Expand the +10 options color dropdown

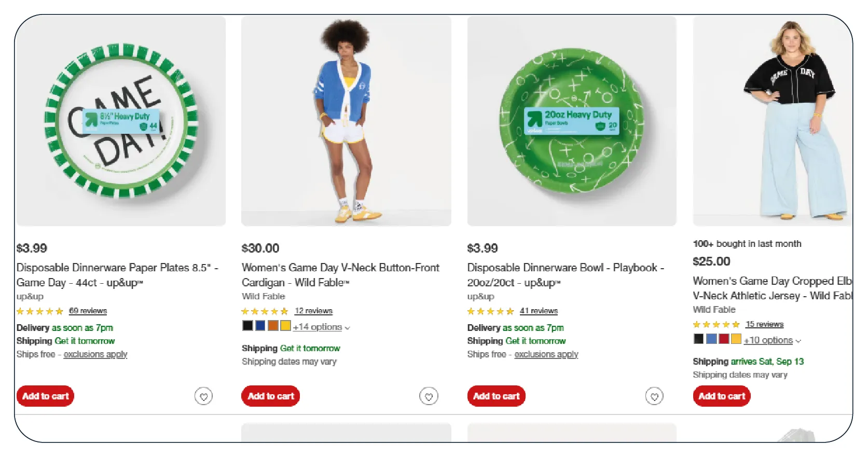pyautogui.click(x=772, y=341)
